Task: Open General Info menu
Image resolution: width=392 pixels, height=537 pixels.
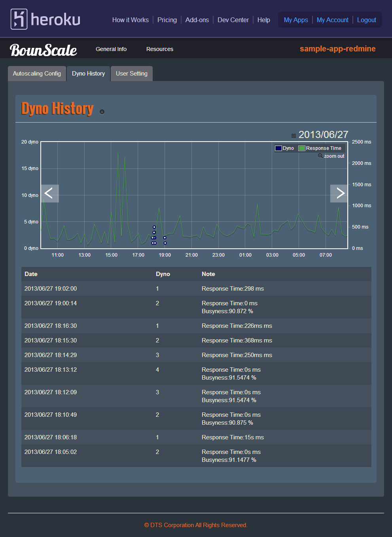Action: (x=111, y=49)
